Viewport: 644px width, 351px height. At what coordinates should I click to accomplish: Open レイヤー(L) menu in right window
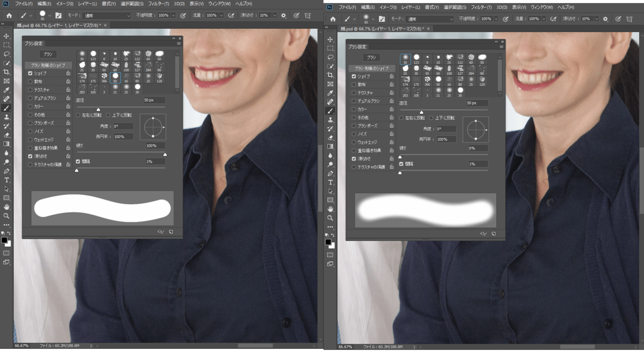tap(410, 7)
